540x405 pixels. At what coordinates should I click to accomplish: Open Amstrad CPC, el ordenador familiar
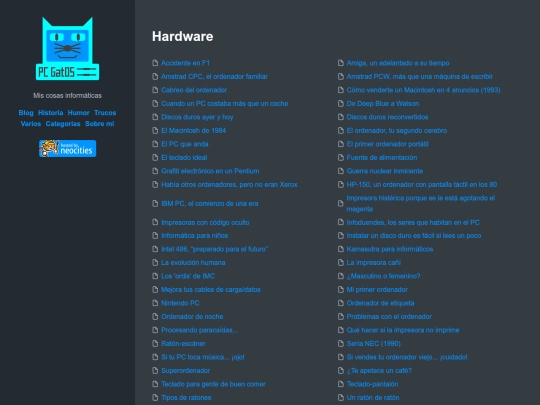coord(214,76)
